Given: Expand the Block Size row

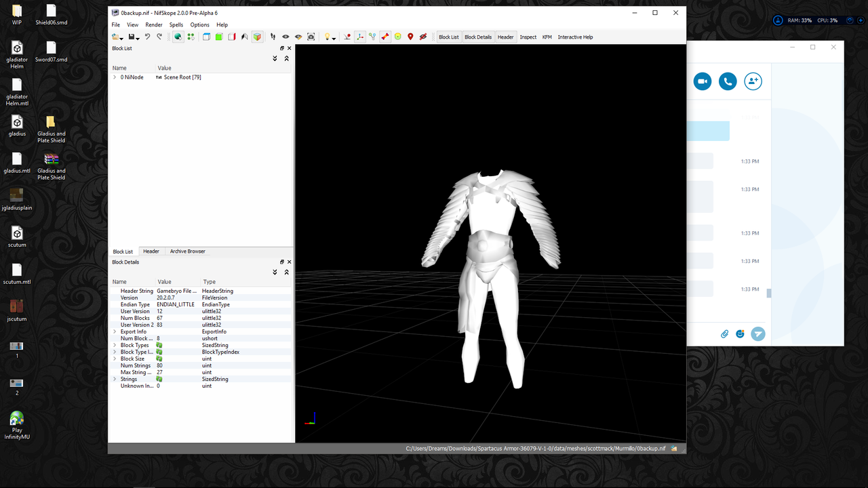Looking at the screenshot, I should [115, 359].
